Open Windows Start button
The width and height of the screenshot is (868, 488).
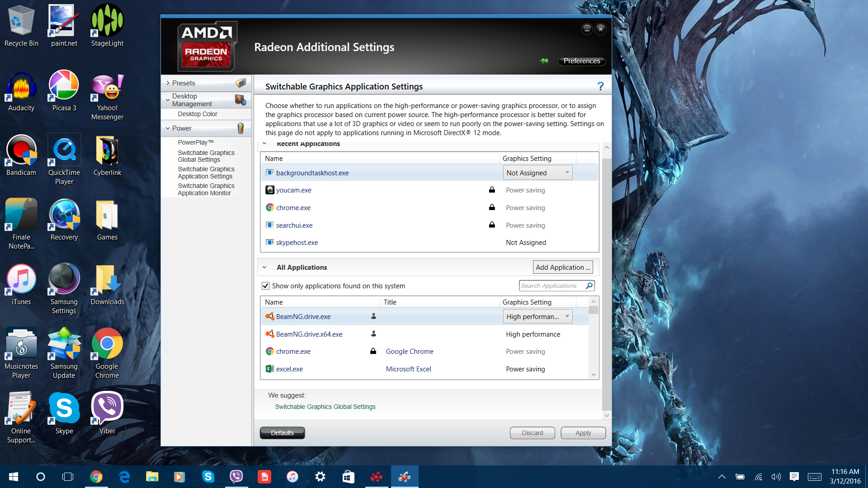pyautogui.click(x=14, y=477)
